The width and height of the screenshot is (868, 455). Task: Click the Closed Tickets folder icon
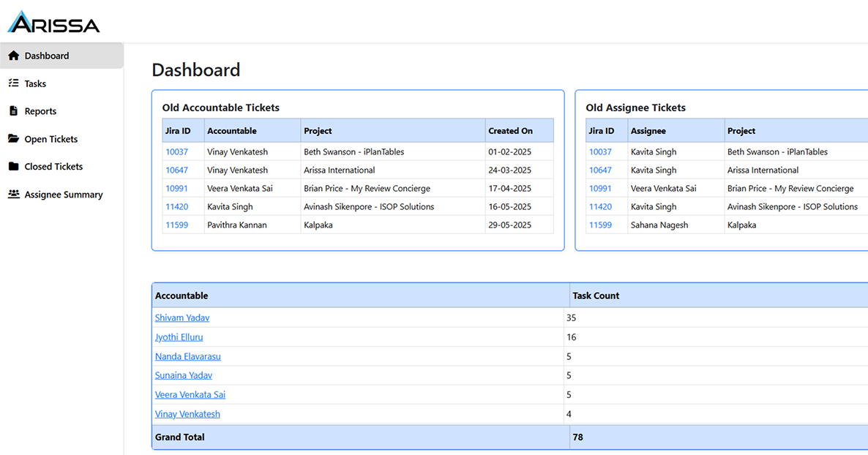click(13, 167)
